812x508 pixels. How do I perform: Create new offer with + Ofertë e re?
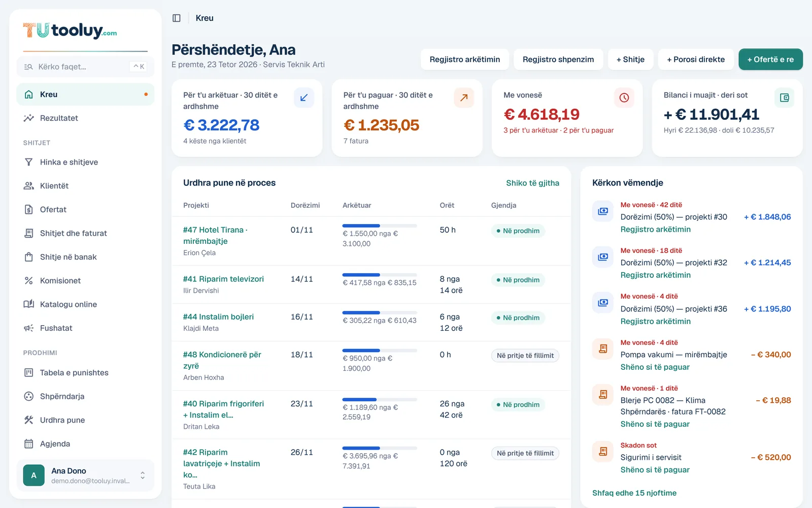click(x=770, y=59)
